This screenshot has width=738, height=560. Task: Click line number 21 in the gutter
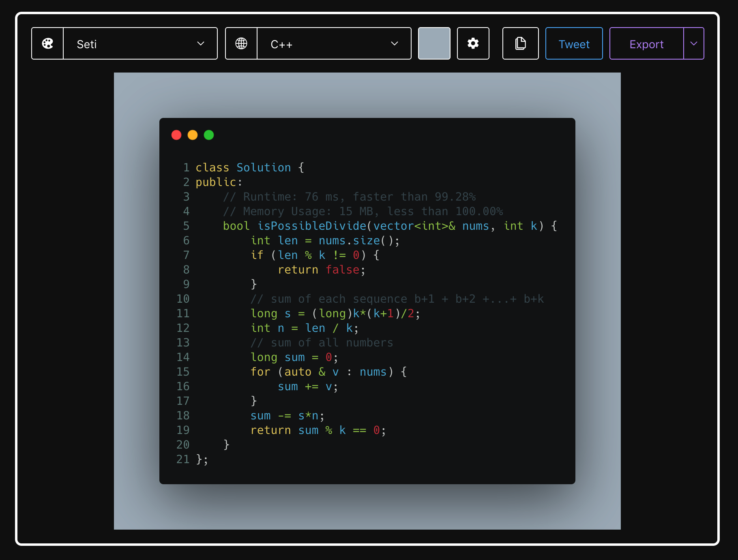pos(183,460)
